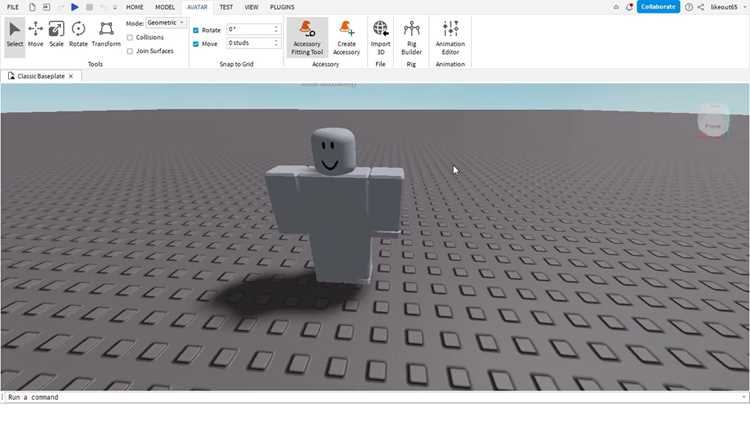Switch to the HOME ribbon tab
This screenshot has width=750, height=421.
click(x=135, y=7)
